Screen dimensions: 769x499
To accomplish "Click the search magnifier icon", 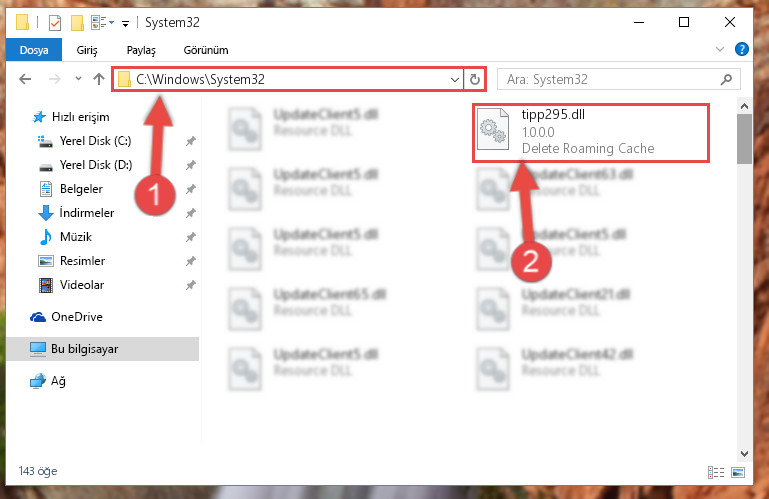I will coord(726,79).
